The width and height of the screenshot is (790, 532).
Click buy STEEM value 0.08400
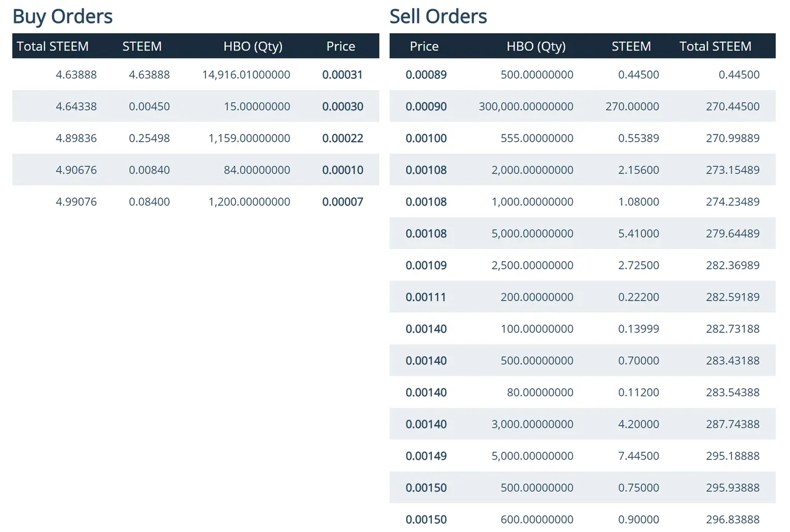(x=149, y=202)
